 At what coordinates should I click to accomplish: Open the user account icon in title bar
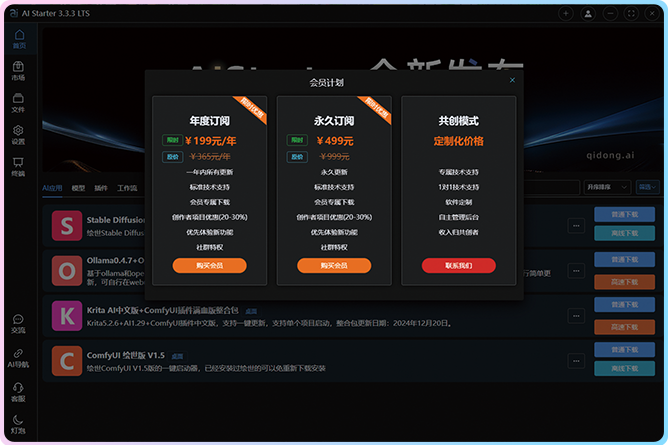coord(588,14)
